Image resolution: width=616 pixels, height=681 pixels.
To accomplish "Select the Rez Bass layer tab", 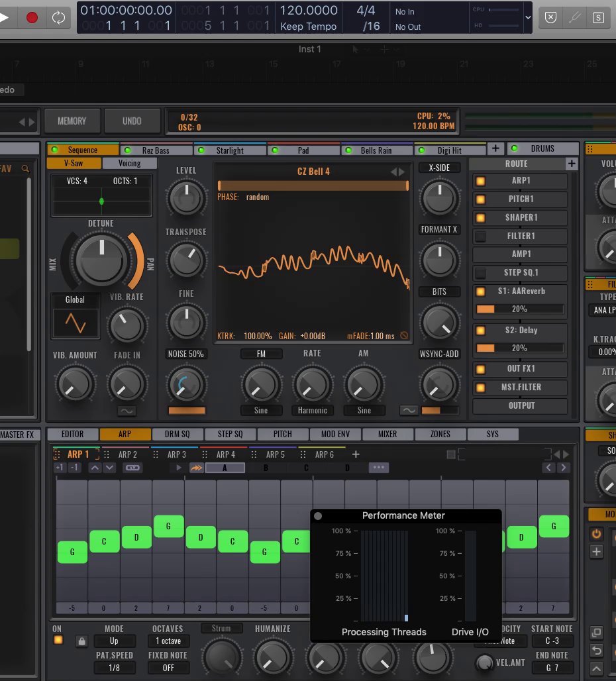I will tap(156, 150).
